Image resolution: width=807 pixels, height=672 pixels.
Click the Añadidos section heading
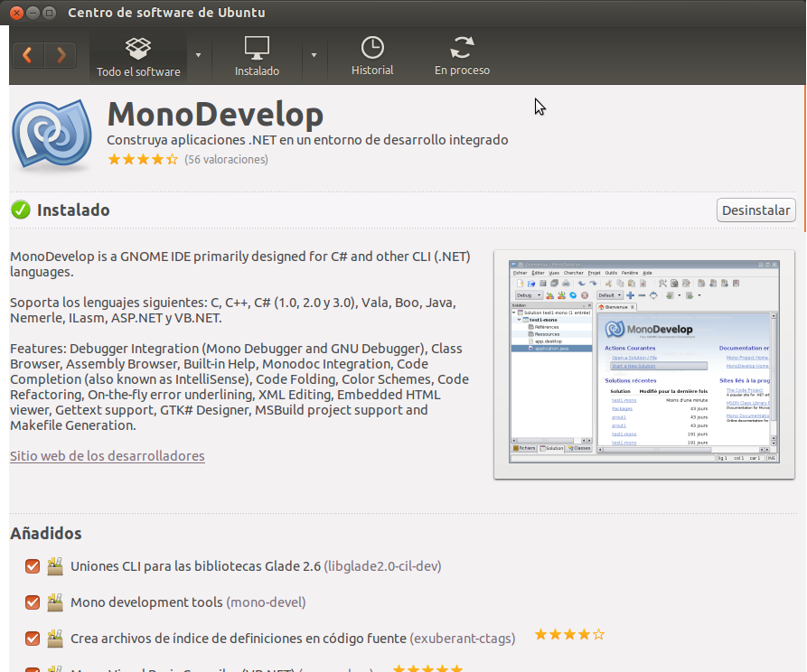coord(46,533)
